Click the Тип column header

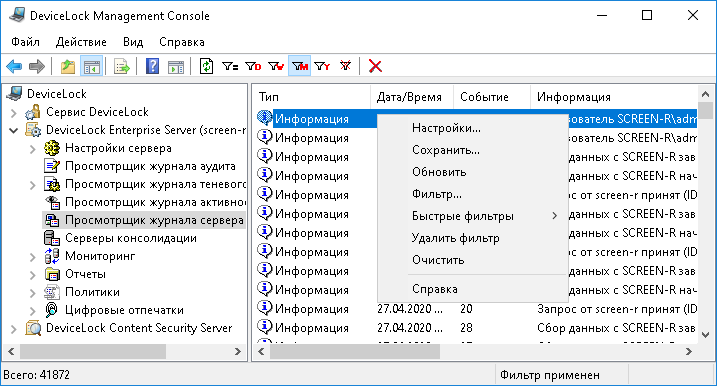311,97
